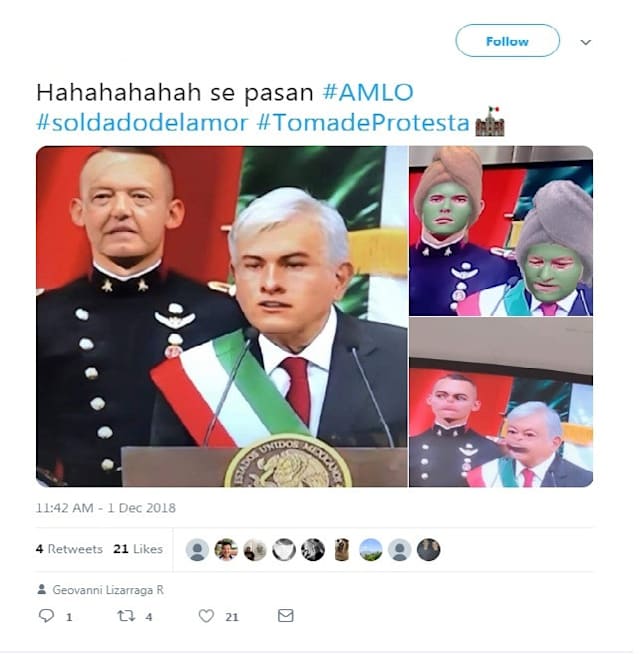Viewport: 640px width, 654px height.
Task: Open the top-right green face mask photo
Action: [x=501, y=231]
